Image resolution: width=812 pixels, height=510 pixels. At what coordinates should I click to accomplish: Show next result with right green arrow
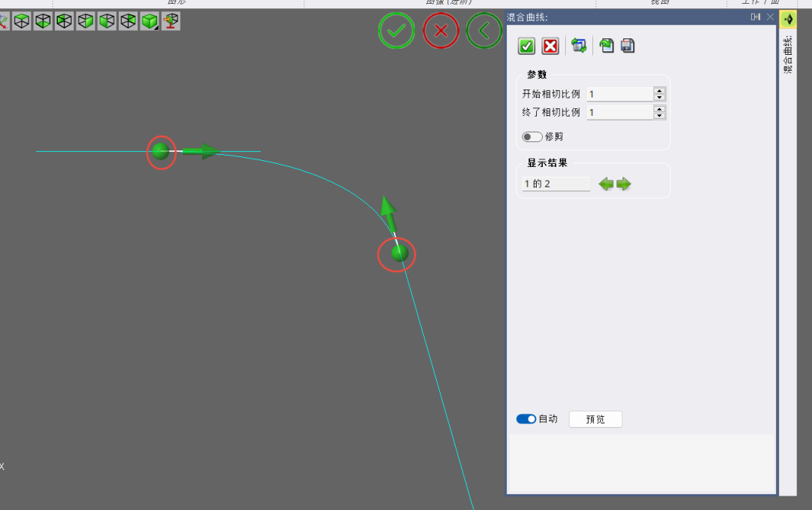(624, 184)
